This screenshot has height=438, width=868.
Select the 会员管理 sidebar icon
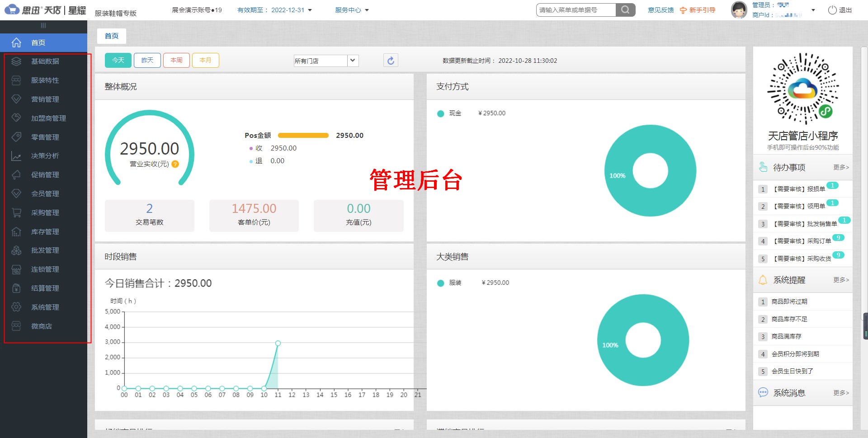[16, 193]
